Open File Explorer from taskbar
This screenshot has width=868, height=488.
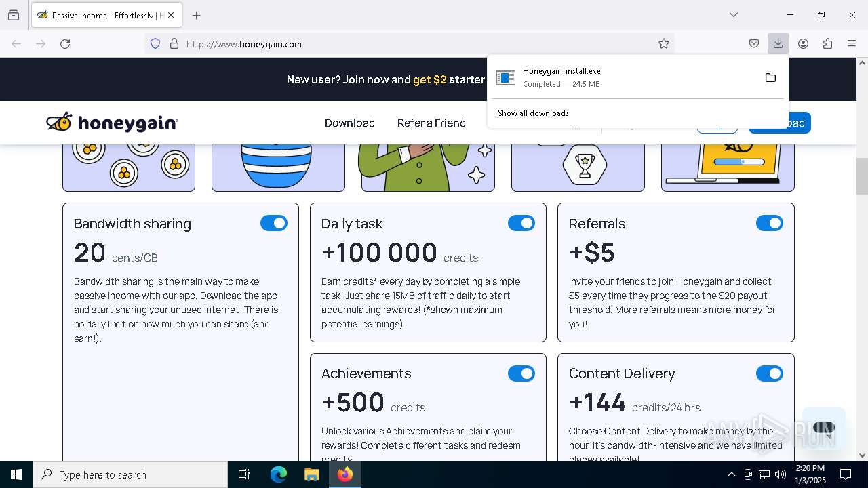(311, 474)
